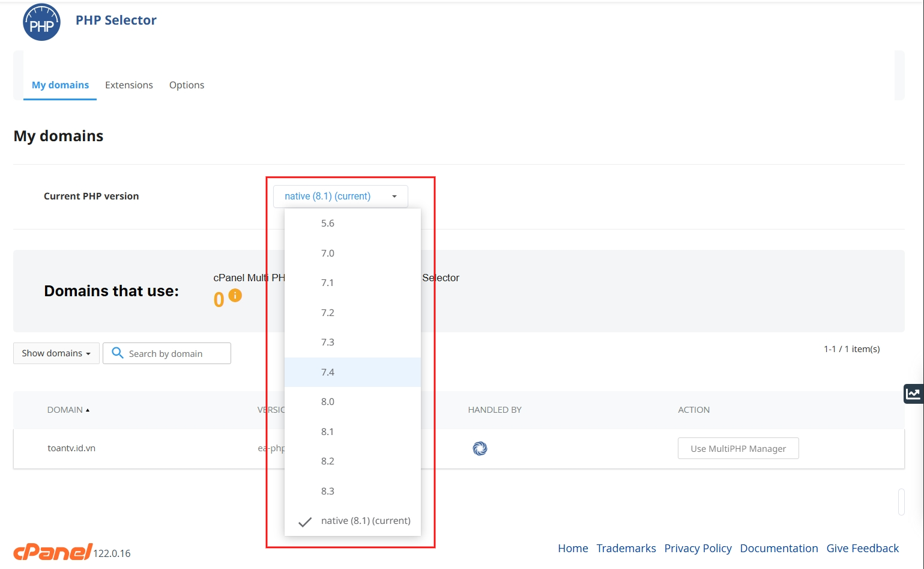This screenshot has width=924, height=569.
Task: Pick PHP version 7.3 in dropdown
Action: (352, 342)
